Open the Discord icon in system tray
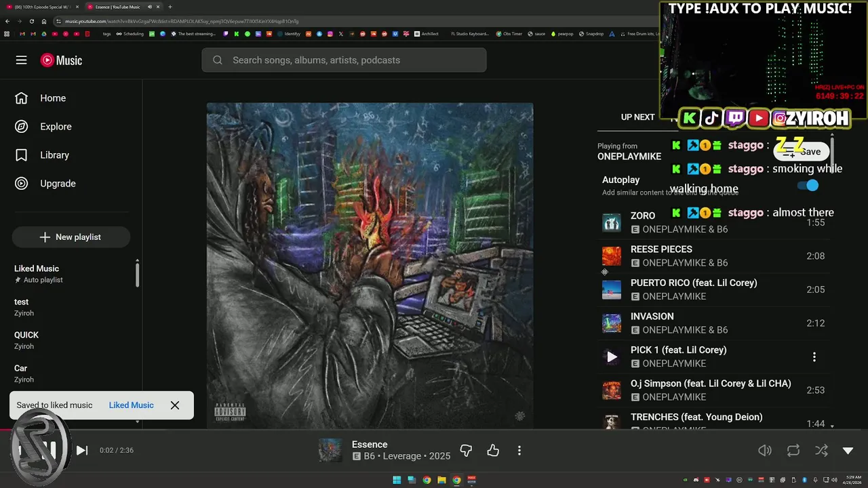The height and width of the screenshot is (488, 868). click(696, 480)
